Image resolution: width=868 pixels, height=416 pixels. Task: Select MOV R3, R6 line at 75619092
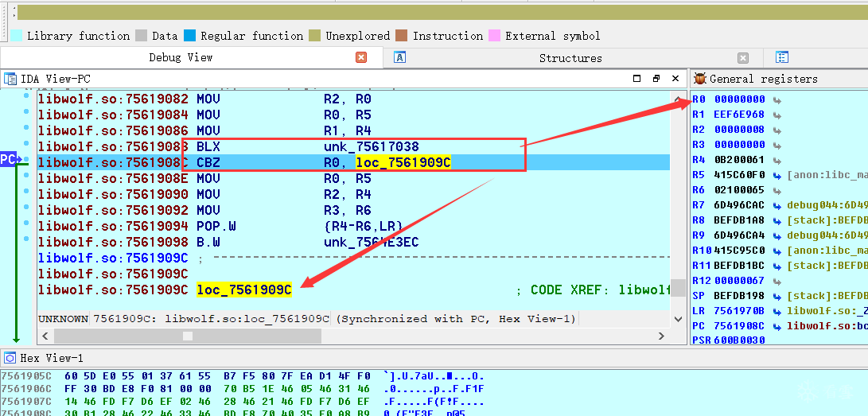click(354, 211)
